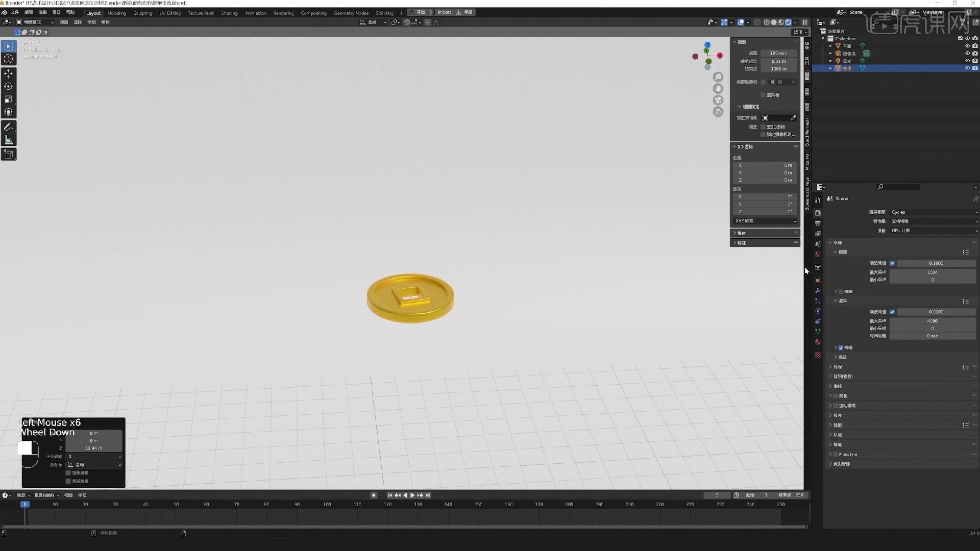Select the Add Cube tool
This screenshot has width=980, height=551.
(x=9, y=154)
